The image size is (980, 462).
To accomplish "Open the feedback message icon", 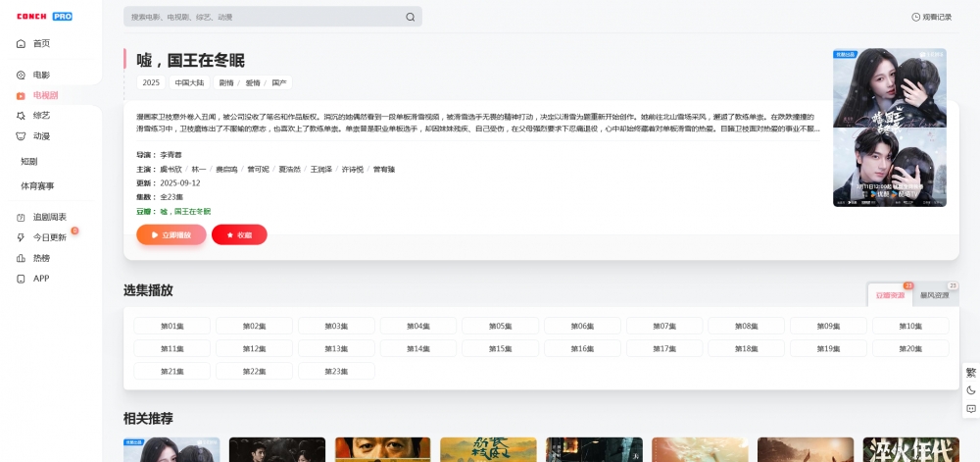I will 970,409.
